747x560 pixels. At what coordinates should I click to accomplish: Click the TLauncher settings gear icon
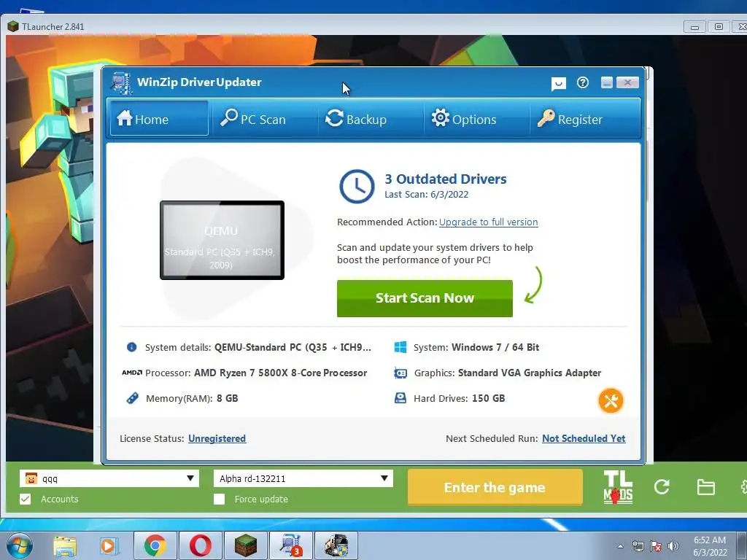[x=743, y=487]
